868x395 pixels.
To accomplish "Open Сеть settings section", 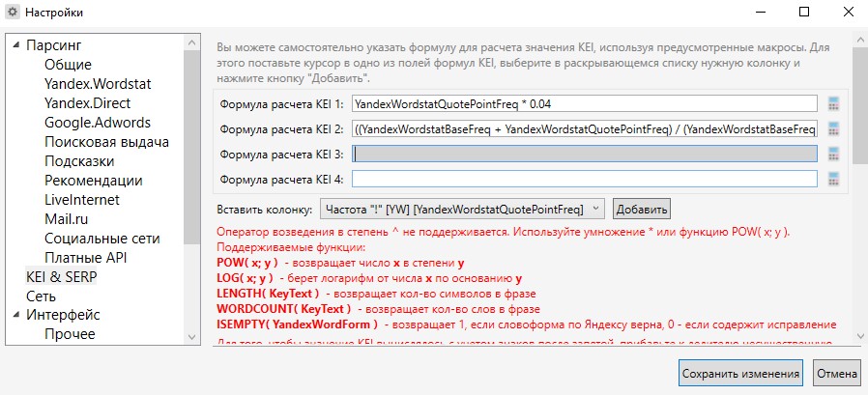I will click(x=39, y=296).
